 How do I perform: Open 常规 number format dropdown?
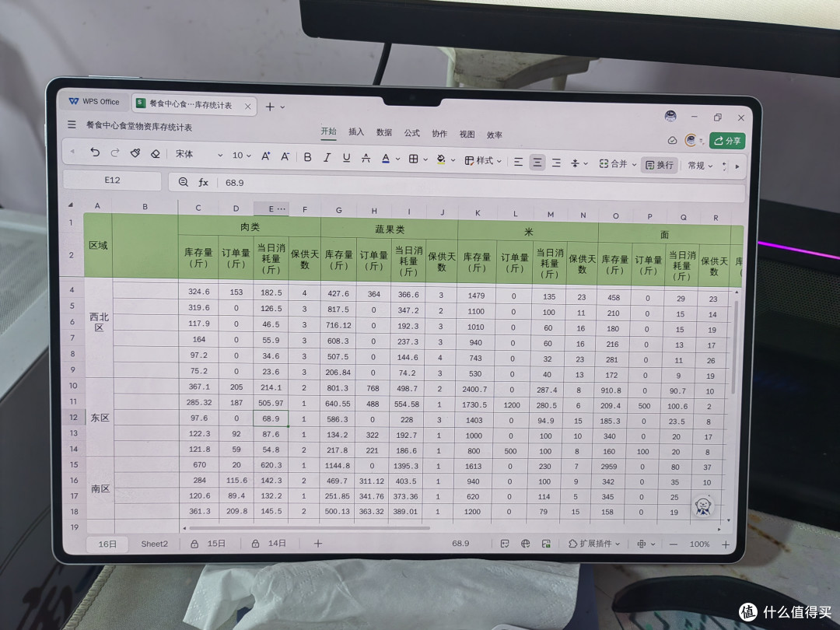[x=700, y=166]
